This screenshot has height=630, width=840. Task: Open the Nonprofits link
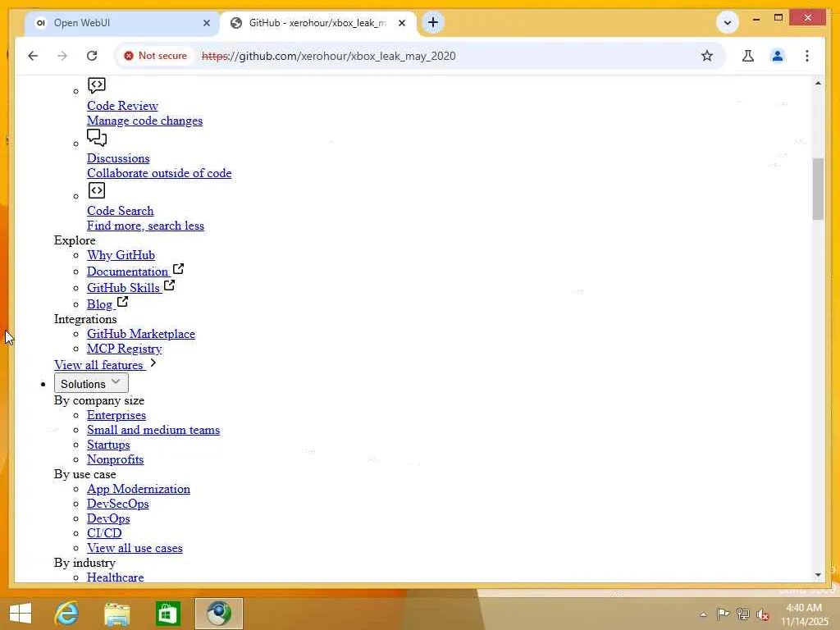click(115, 459)
